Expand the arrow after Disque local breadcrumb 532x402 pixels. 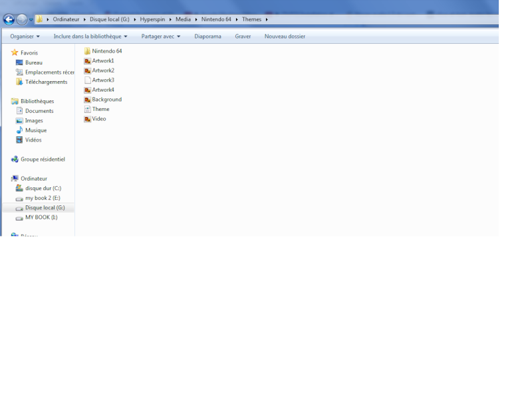[135, 20]
